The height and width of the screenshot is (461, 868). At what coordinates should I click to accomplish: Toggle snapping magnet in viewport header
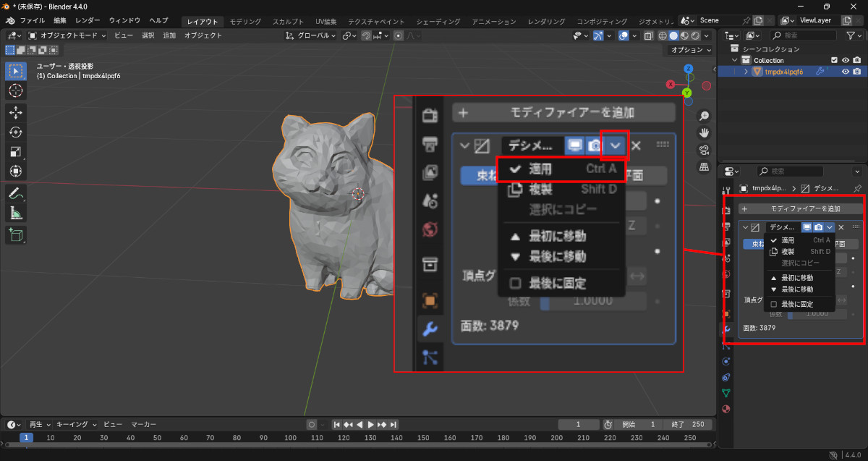pyautogui.click(x=367, y=35)
